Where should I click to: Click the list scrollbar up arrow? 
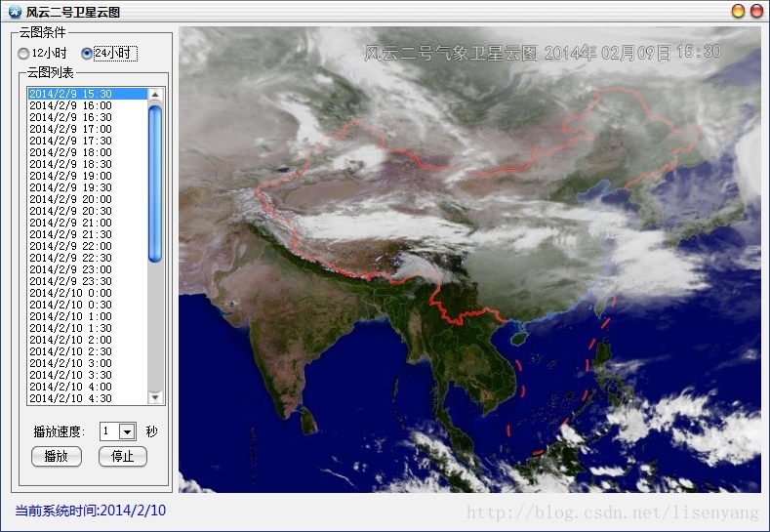[155, 95]
